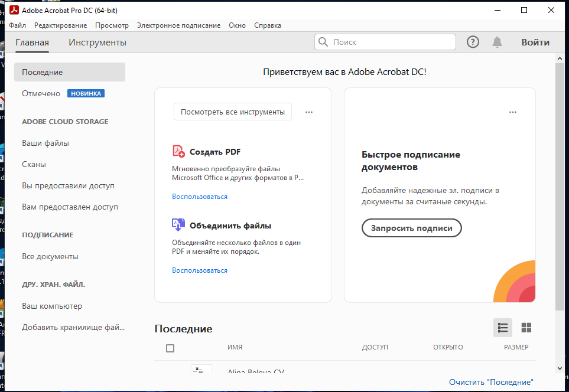569x392 pixels.
Task: Click the НОВИНКА badge next to Отмечено
Action: click(86, 93)
